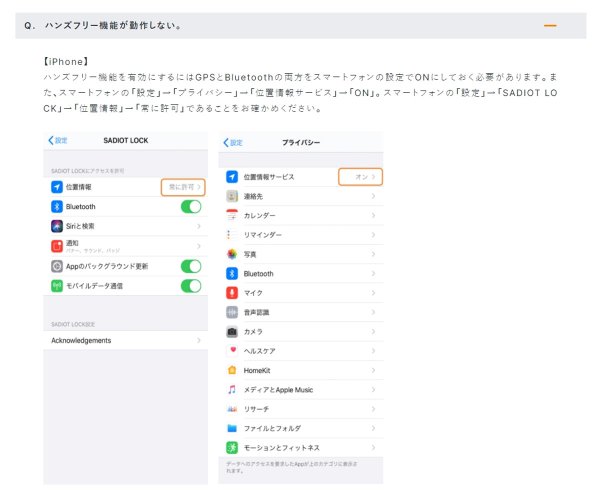
Task: Click the Bluetooth icon in the プライバシー list
Action: tap(232, 274)
